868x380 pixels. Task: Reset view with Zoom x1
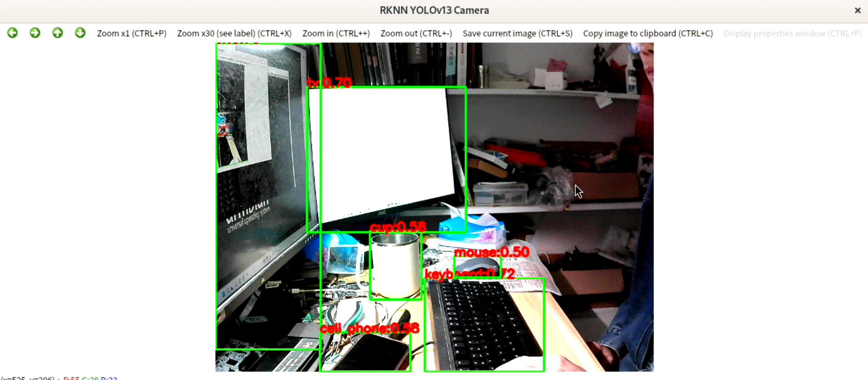coord(131,33)
